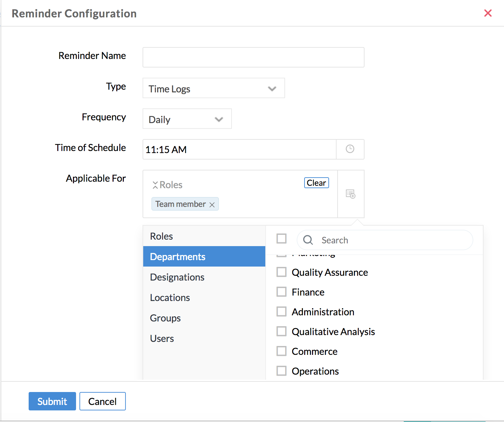Collapse the Roles group icon
The width and height of the screenshot is (504, 422).
click(155, 185)
